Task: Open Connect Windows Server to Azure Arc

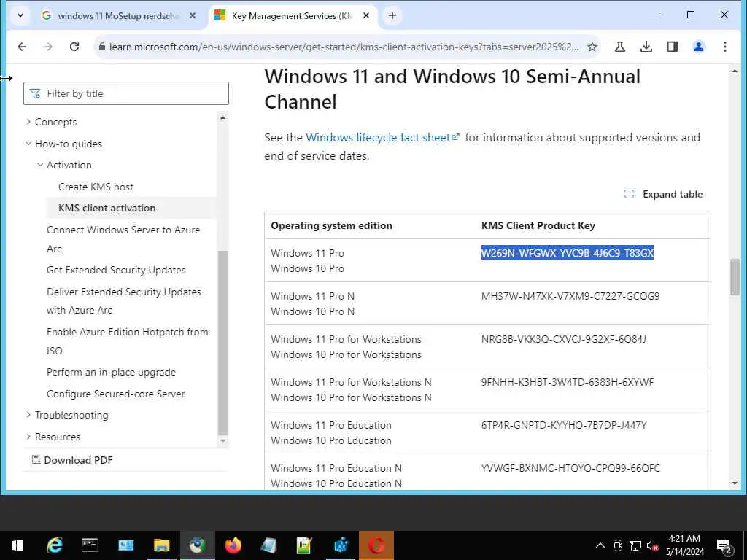Action: pyautogui.click(x=123, y=239)
